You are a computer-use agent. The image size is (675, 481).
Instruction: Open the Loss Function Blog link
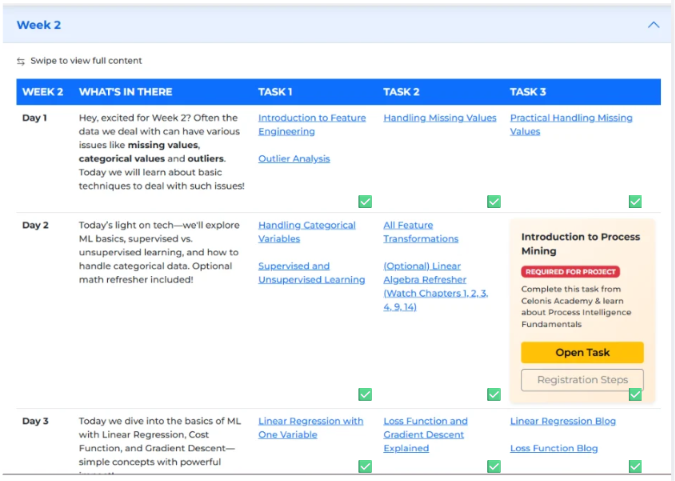pos(554,448)
